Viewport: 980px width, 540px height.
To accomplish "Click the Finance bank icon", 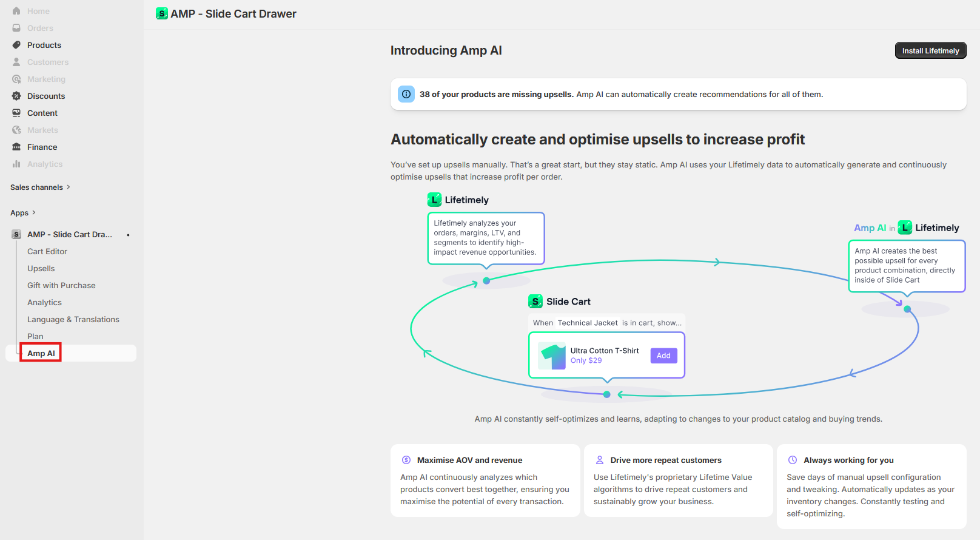I will coord(16,147).
